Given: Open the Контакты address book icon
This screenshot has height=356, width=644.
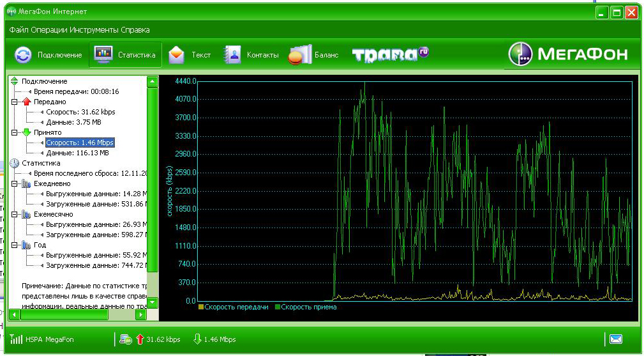Looking at the screenshot, I should coord(232,55).
